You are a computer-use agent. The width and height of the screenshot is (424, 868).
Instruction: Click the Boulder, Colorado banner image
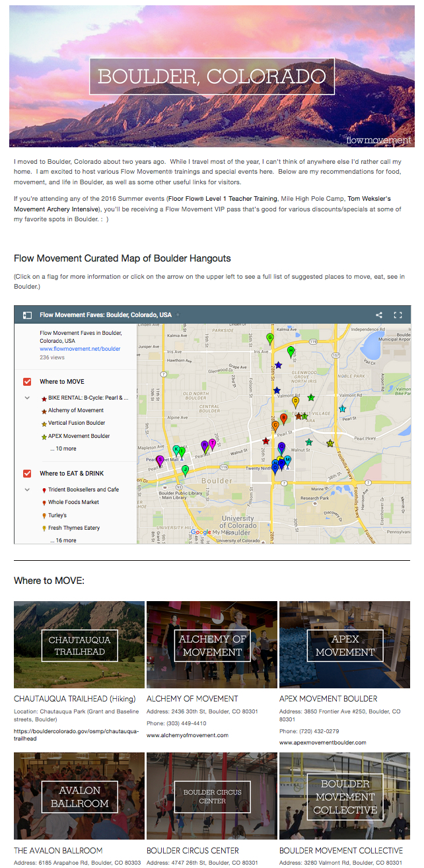click(212, 76)
